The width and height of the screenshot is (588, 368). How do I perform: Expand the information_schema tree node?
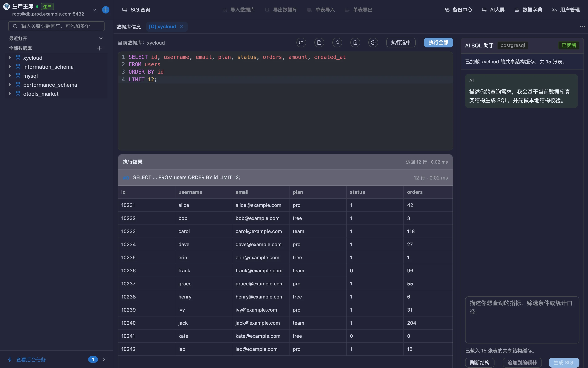pyautogui.click(x=10, y=67)
